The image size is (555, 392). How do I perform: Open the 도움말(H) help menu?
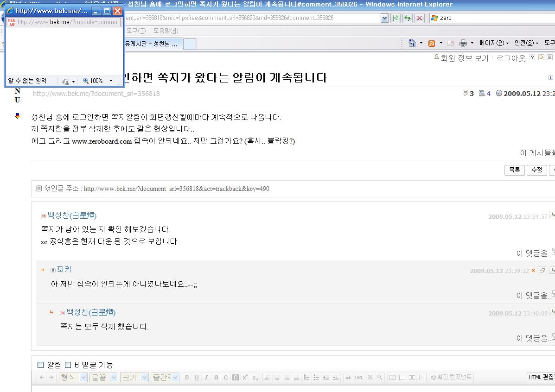click(x=166, y=31)
